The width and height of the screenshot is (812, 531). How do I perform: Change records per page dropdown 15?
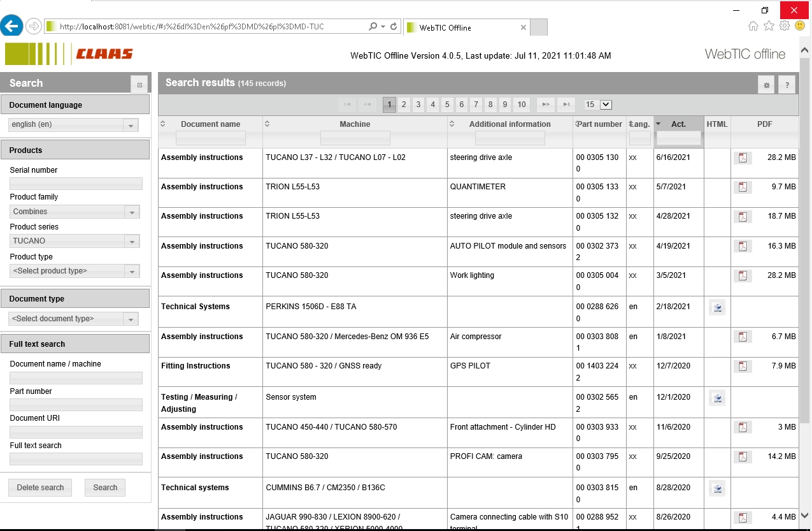tap(598, 105)
